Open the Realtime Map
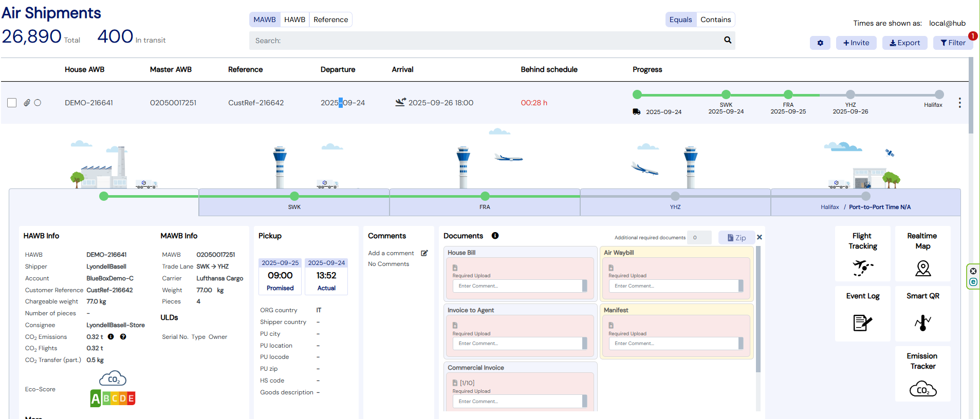Screen dimensions: 980x419 [922, 254]
